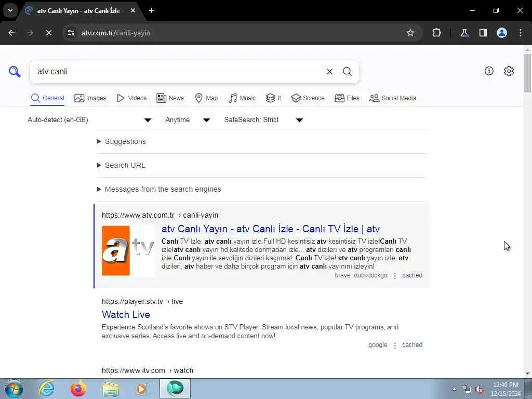Click the atv logo thumbnail
Viewport: 532px width, 399px height.
[x=128, y=251]
